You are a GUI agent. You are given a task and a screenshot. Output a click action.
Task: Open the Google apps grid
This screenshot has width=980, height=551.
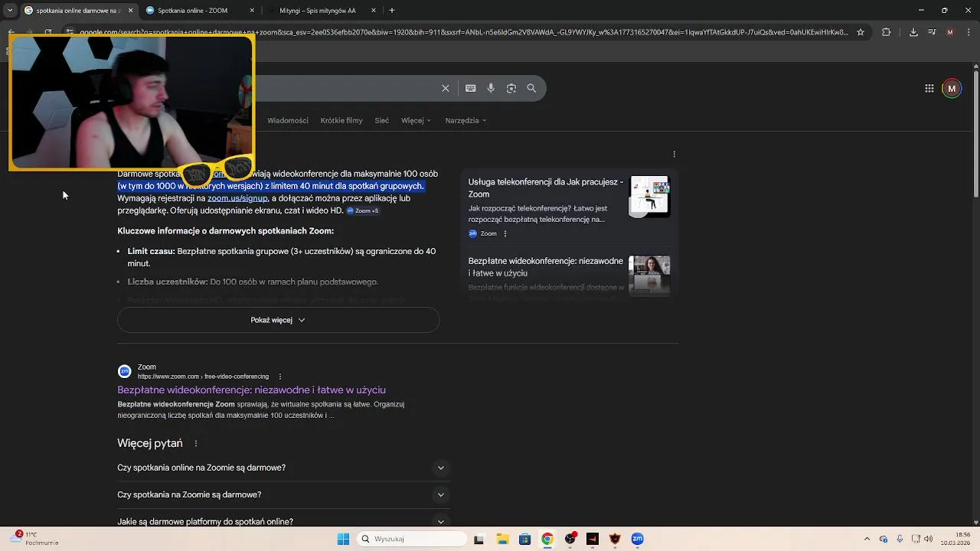point(929,89)
